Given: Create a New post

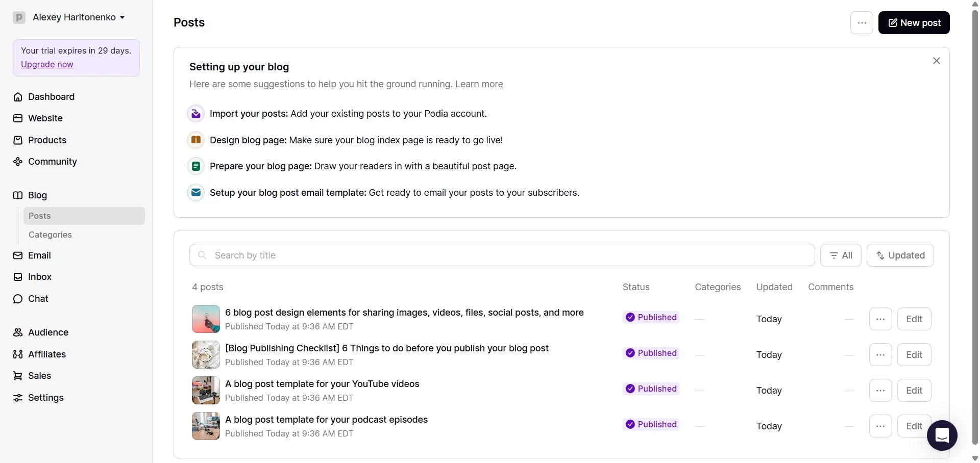Looking at the screenshot, I should [x=914, y=23].
